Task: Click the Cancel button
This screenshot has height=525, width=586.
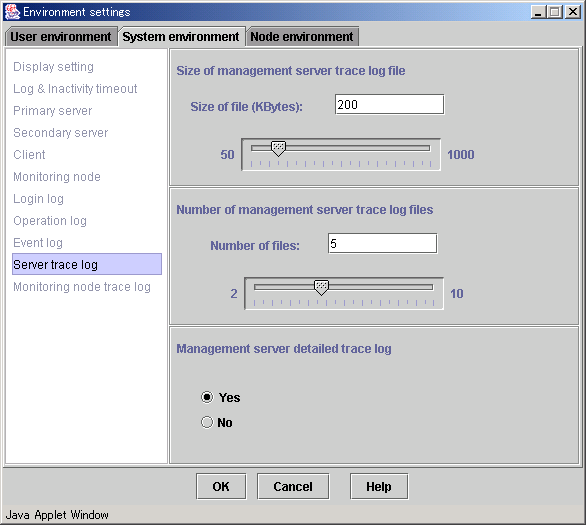Action: click(293, 487)
